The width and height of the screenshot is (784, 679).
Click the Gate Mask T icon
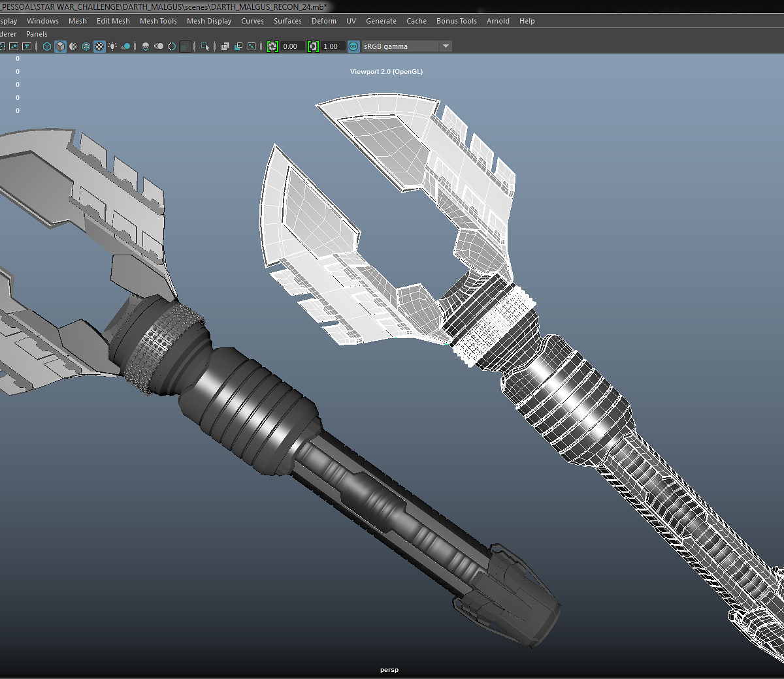pos(27,46)
